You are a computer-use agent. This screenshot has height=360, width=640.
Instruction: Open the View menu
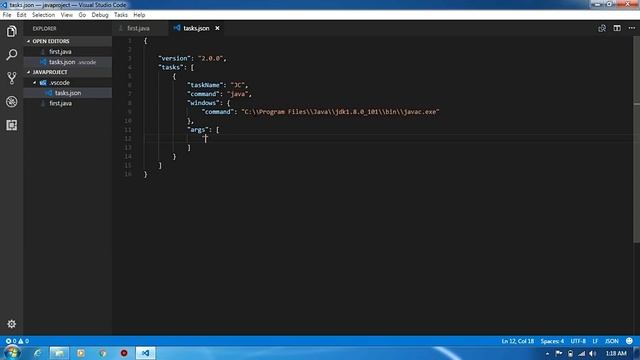click(67, 15)
